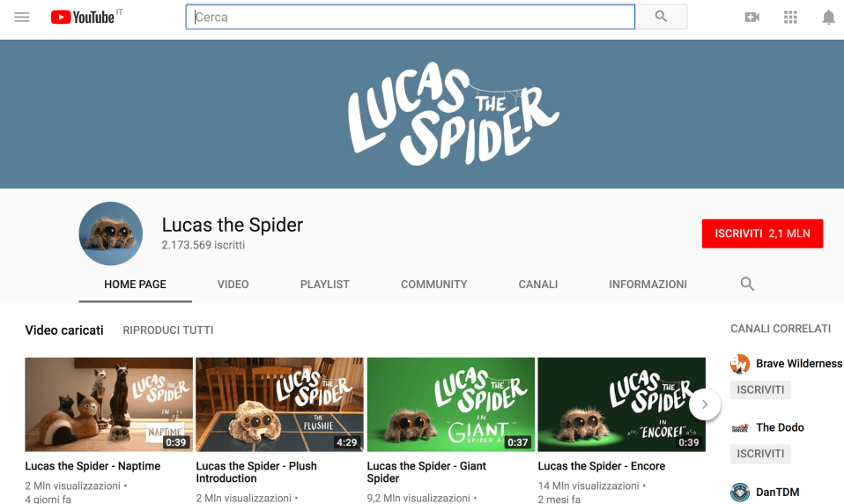Open the PLAYLIST tab

pyautogui.click(x=324, y=285)
